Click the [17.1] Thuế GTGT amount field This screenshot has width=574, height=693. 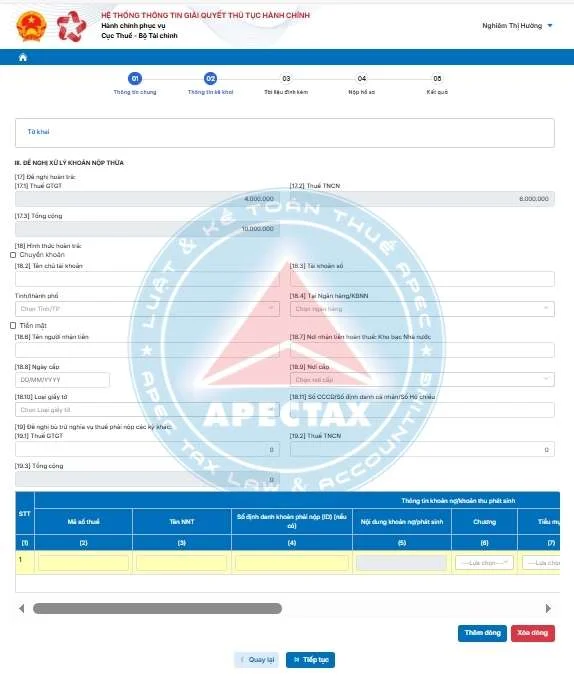point(147,199)
